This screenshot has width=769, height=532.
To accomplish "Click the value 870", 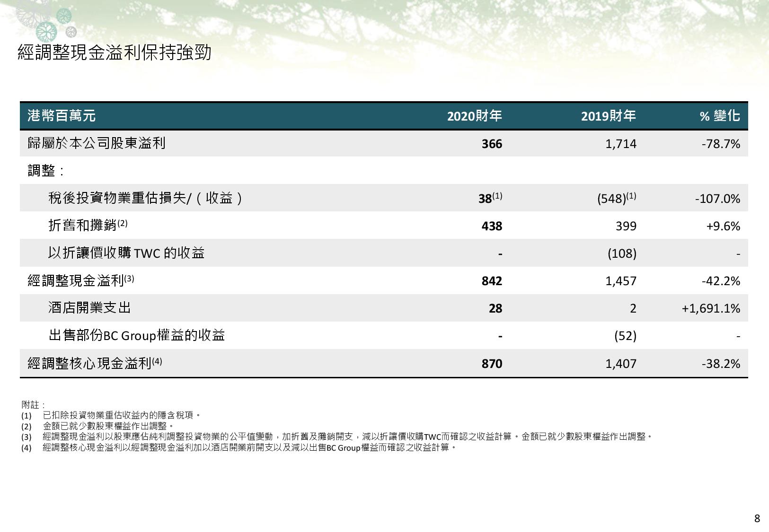I will (492, 364).
